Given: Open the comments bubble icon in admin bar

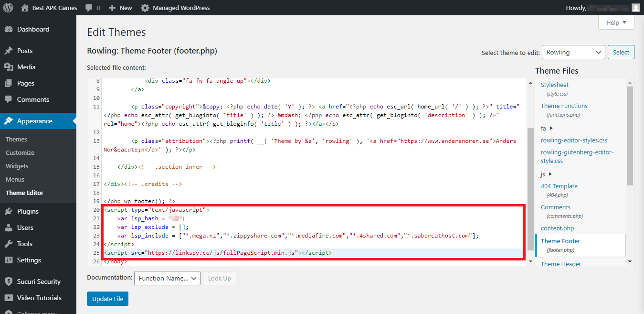Looking at the screenshot, I should [89, 8].
